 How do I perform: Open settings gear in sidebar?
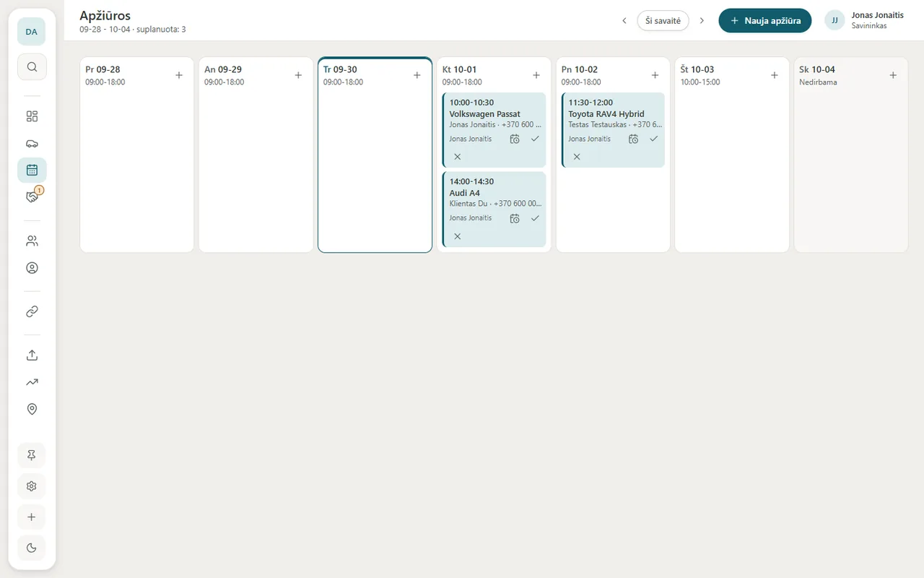[x=31, y=486]
